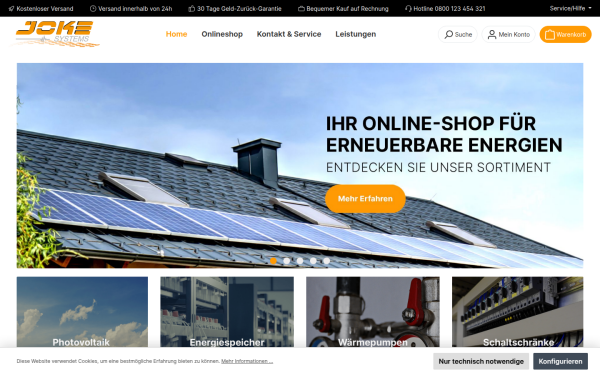This screenshot has height=375, width=600.
Task: Click the Kostenloser Versand text
Action: pyautogui.click(x=45, y=8)
